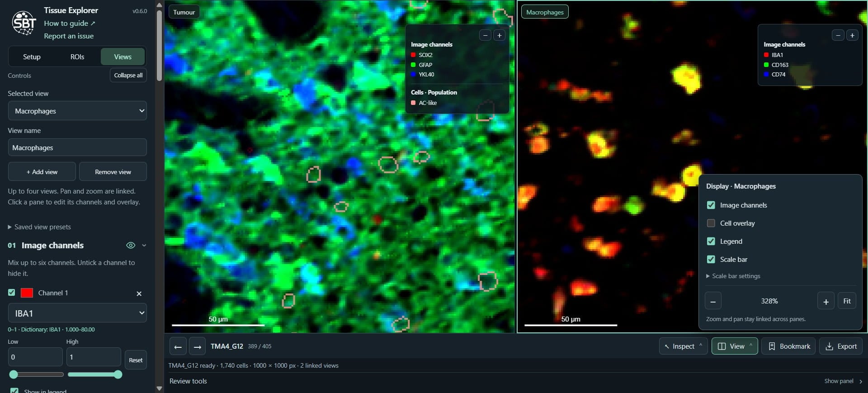Enable the Cell overlay checkbox
Screen dimensions: 868x393
(711, 223)
